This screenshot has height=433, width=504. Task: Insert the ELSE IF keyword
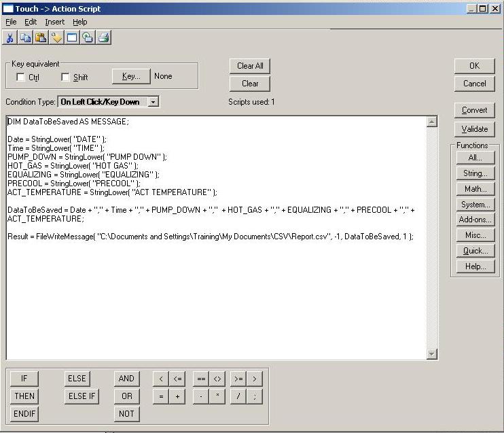tap(82, 396)
